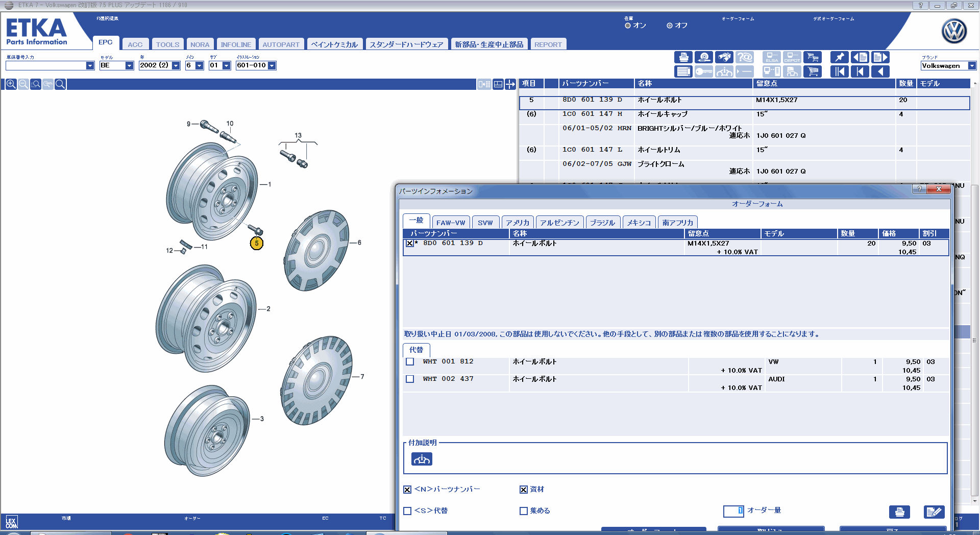The width and height of the screenshot is (980, 535).
Task: Switch to the SVW tab in dialog
Action: click(x=485, y=223)
